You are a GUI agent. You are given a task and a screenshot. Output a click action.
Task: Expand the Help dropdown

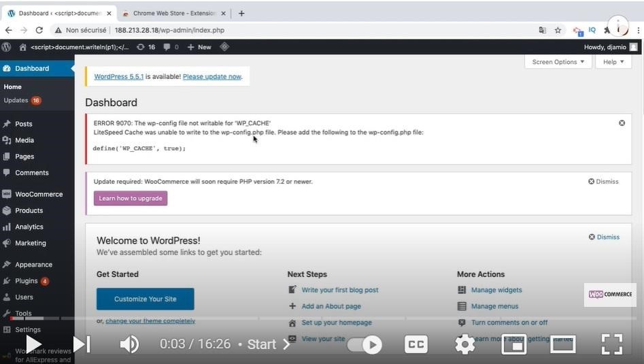click(x=613, y=62)
